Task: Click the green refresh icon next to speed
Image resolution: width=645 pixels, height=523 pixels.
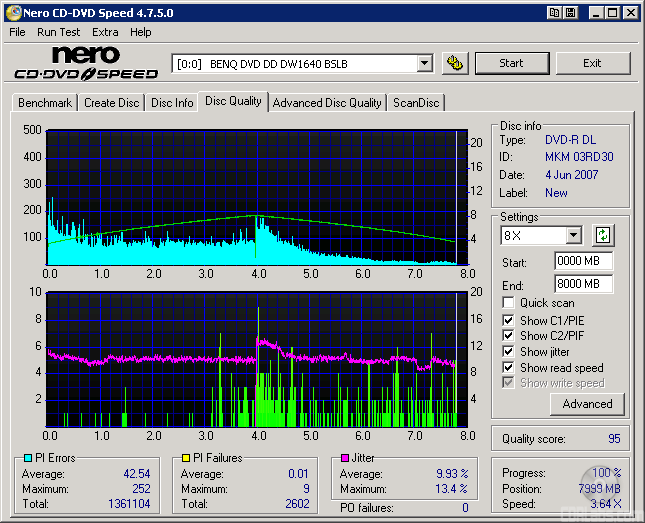Action: (603, 236)
